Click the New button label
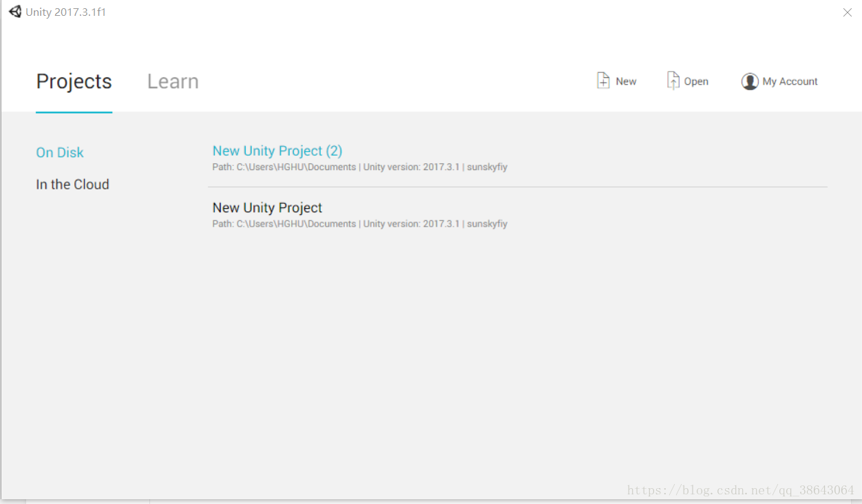Viewport: 862px width, 504px height. 626,81
